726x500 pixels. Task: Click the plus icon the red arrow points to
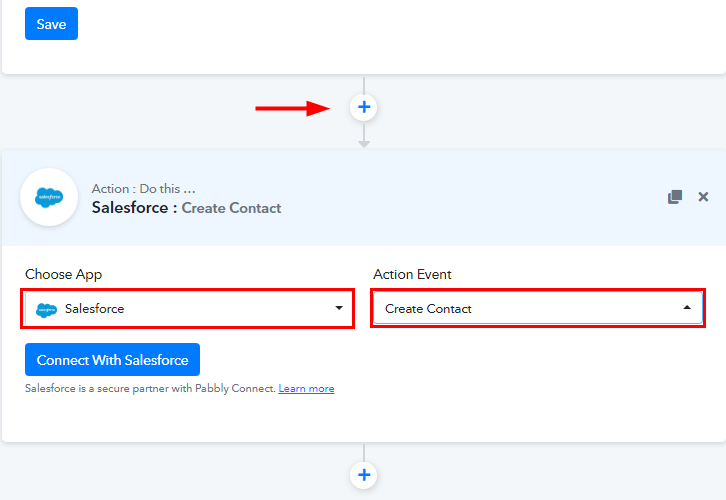coord(364,107)
